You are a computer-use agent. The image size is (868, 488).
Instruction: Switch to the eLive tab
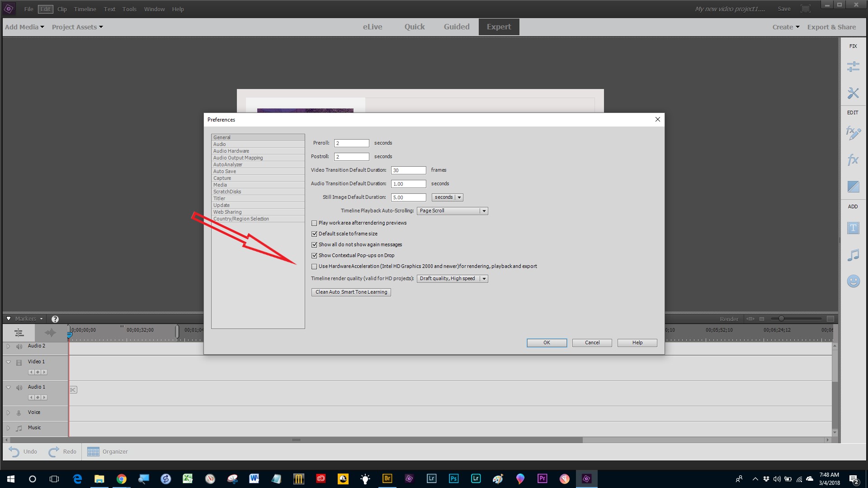tap(373, 27)
